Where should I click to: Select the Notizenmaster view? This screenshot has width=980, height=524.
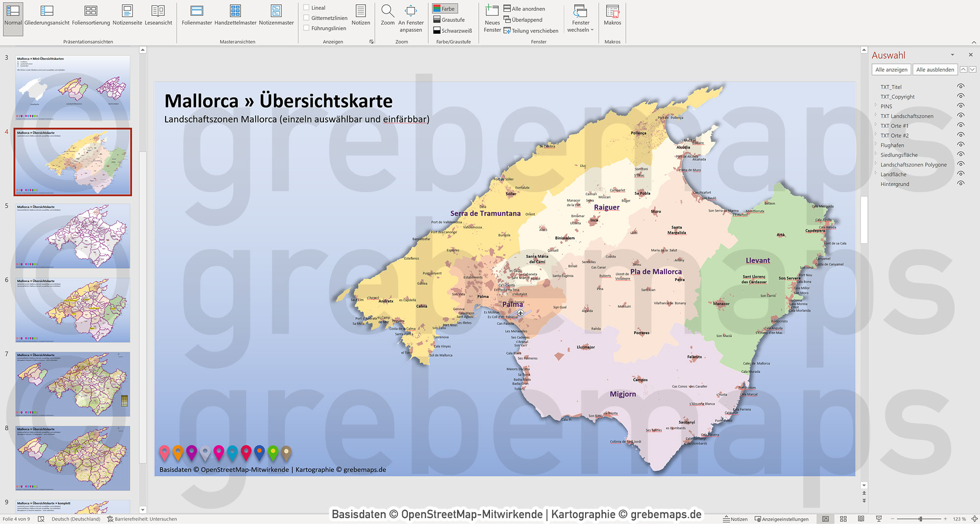point(276,15)
